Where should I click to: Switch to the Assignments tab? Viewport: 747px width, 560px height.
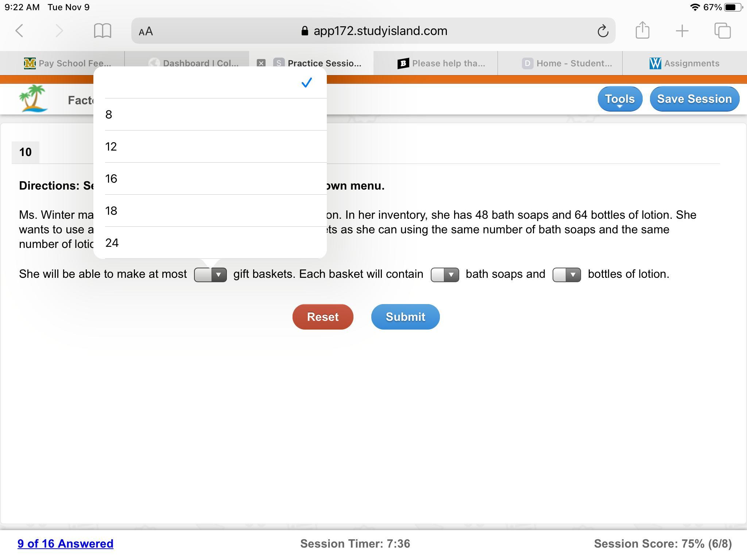click(684, 63)
